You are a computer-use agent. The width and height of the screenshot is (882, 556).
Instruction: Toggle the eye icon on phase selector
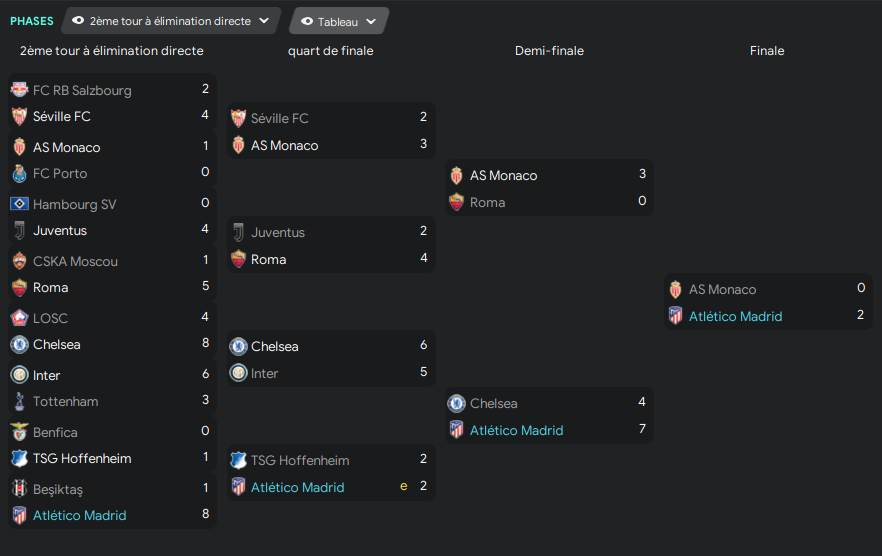pos(78,21)
